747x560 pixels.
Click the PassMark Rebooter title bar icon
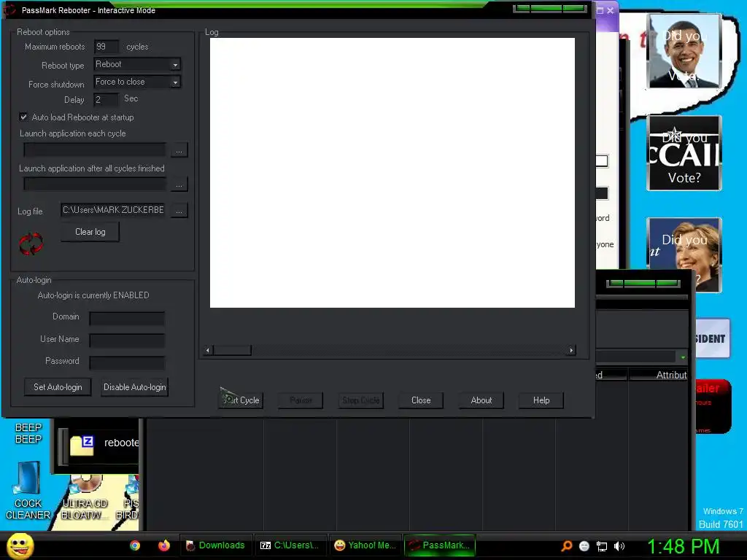10,9
